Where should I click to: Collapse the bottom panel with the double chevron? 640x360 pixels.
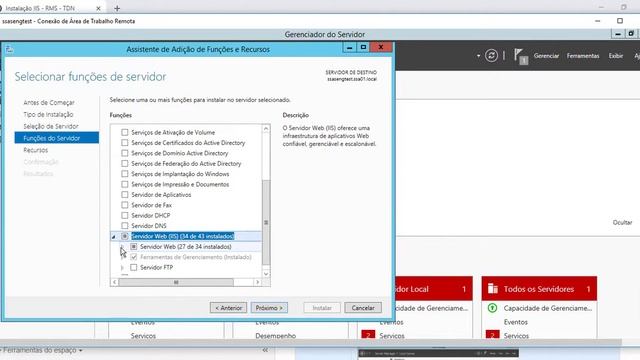[x=265, y=350]
